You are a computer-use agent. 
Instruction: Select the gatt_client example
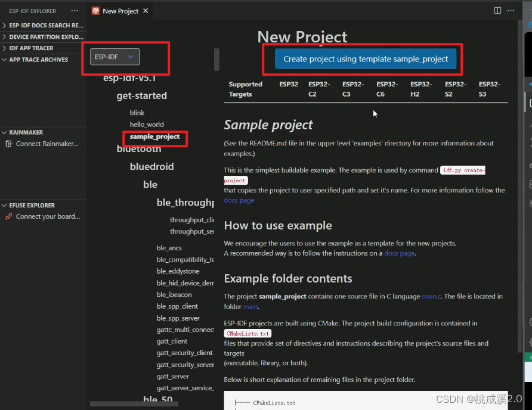pos(172,341)
